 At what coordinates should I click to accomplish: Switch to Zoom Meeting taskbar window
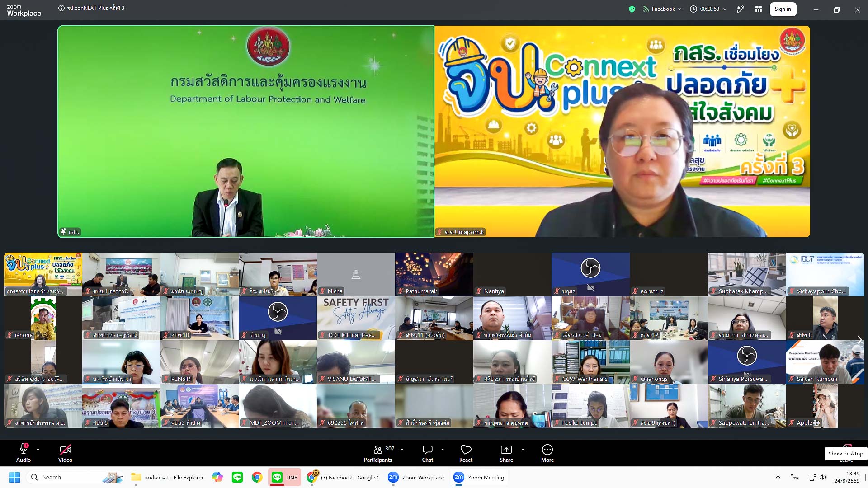(x=479, y=477)
